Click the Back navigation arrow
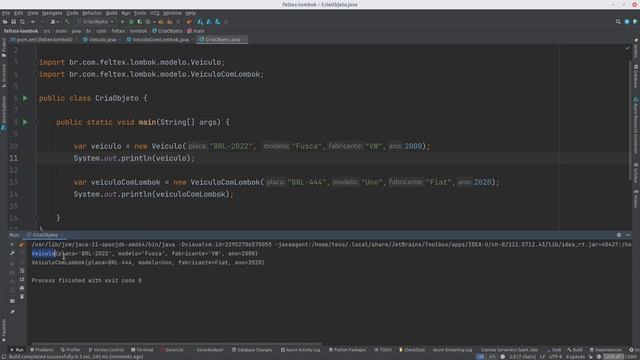The image size is (640, 360). 33,22
